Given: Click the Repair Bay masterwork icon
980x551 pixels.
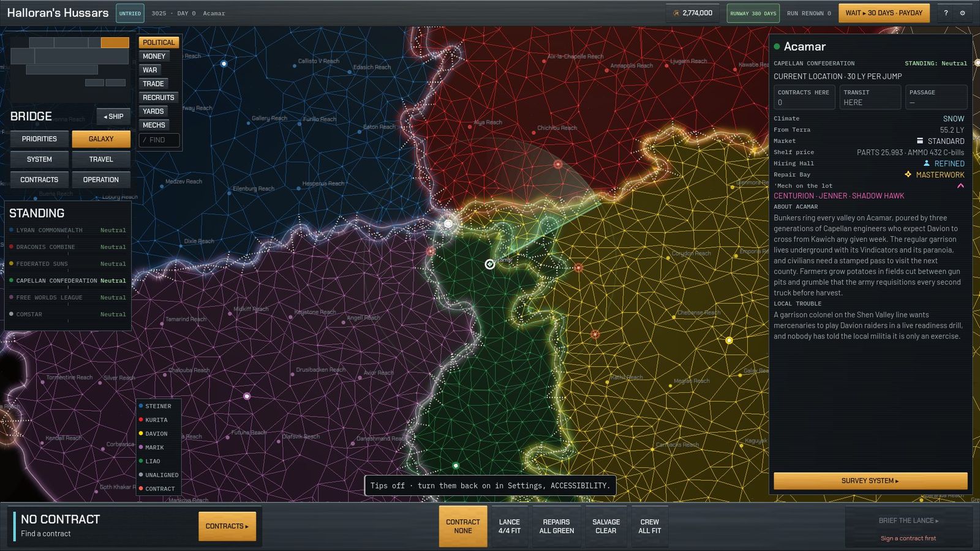Looking at the screenshot, I should click(908, 174).
